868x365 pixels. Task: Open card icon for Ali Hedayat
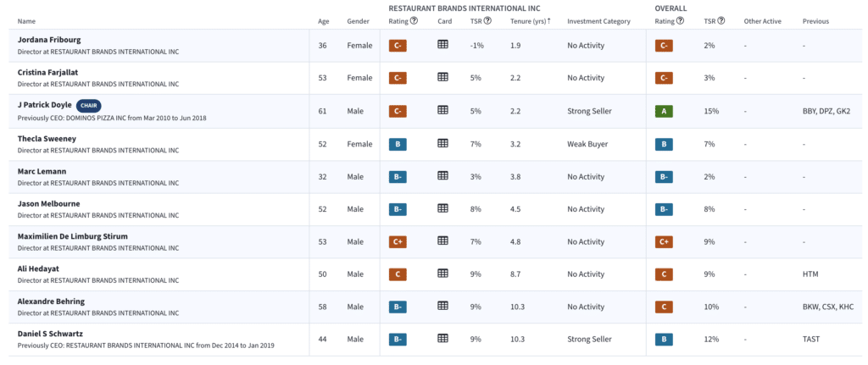pyautogui.click(x=442, y=274)
